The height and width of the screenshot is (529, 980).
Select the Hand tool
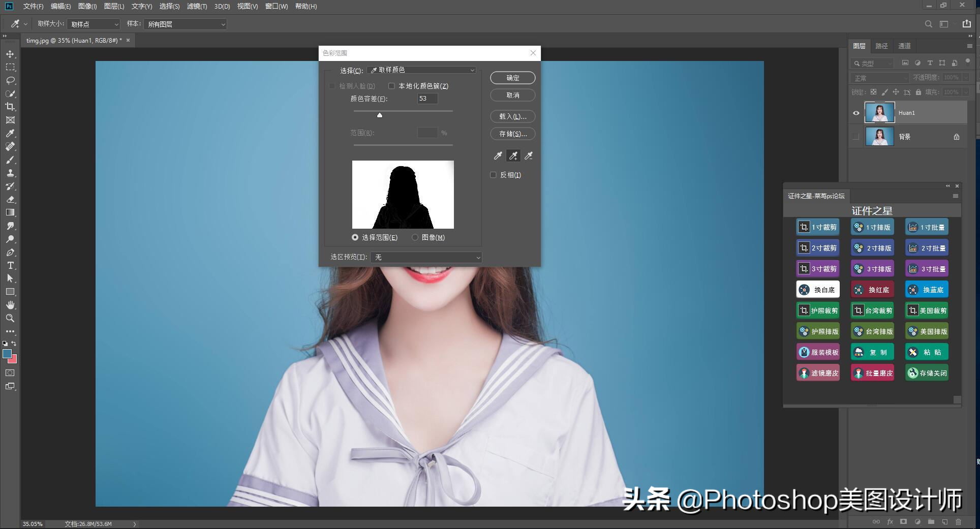coord(10,305)
